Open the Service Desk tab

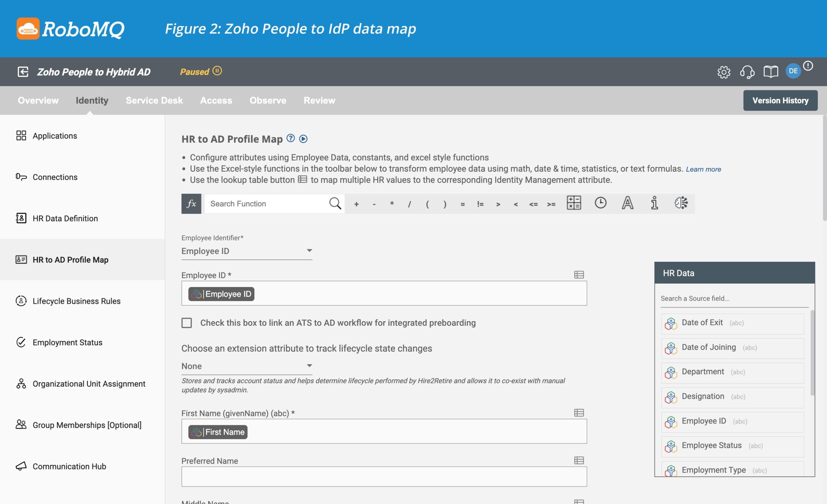point(154,100)
